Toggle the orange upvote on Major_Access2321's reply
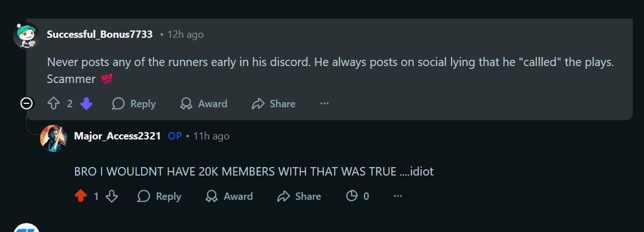 [81, 196]
